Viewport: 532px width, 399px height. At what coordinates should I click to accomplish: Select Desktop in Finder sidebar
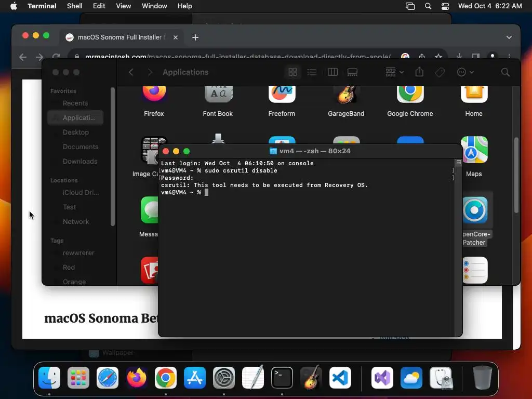pos(75,132)
